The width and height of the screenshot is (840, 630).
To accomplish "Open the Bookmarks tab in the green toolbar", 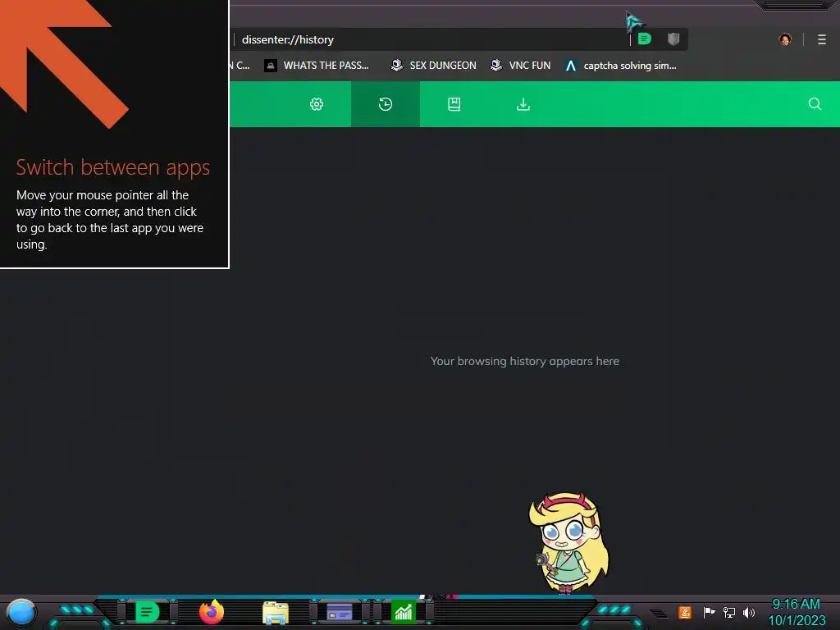I will coord(454,104).
